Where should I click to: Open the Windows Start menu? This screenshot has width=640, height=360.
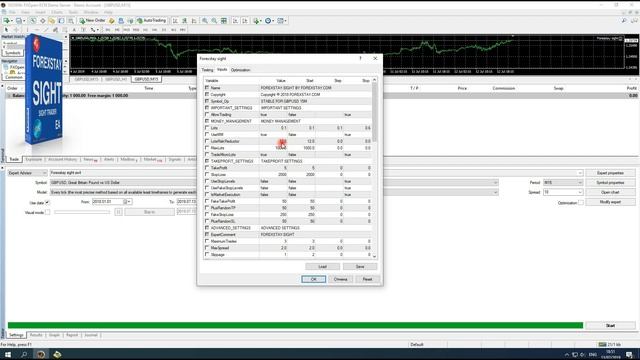7,354
